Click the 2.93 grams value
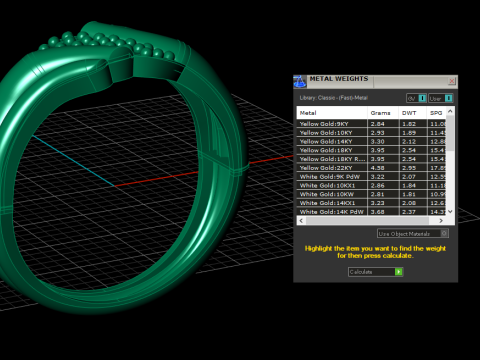Screen dimensions: 480x360 tap(378, 133)
